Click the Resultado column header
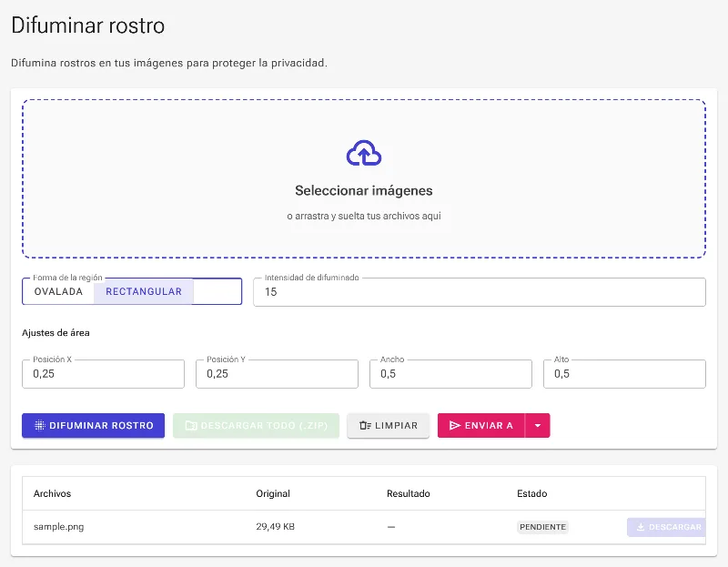The width and height of the screenshot is (728, 567). pos(408,493)
